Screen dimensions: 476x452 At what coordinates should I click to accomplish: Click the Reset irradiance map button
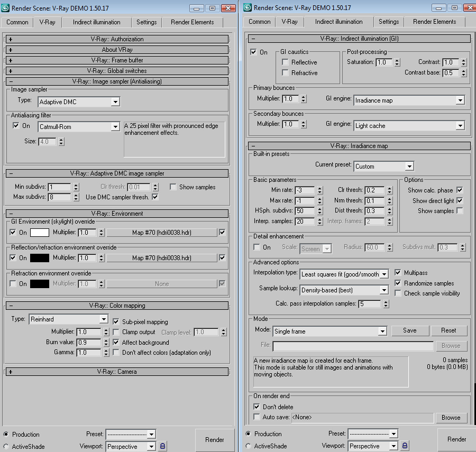point(448,330)
